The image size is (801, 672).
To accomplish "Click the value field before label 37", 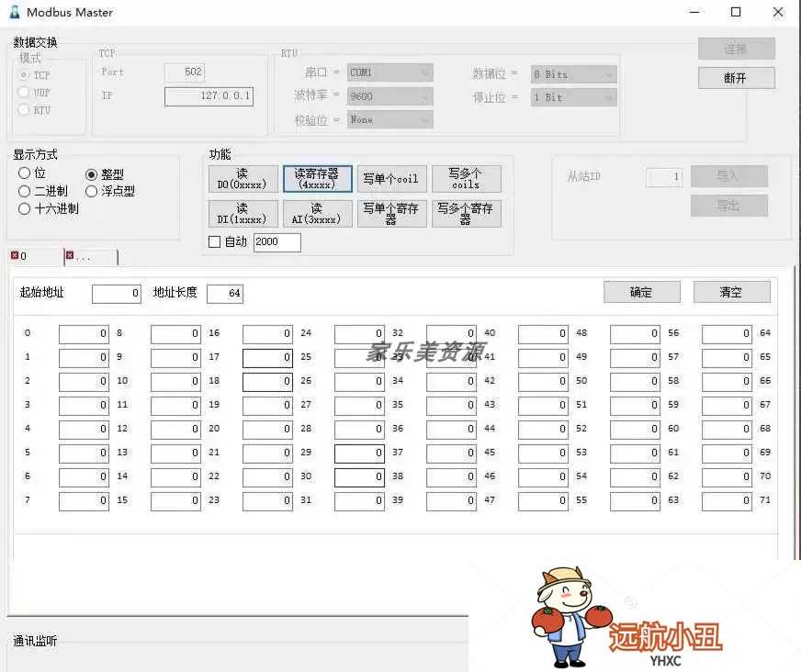I will pyautogui.click(x=360, y=454).
